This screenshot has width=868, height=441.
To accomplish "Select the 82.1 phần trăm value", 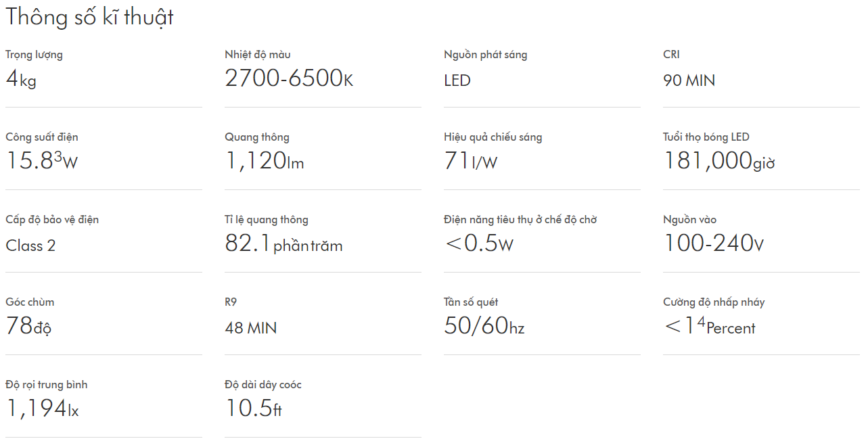I will point(283,244).
